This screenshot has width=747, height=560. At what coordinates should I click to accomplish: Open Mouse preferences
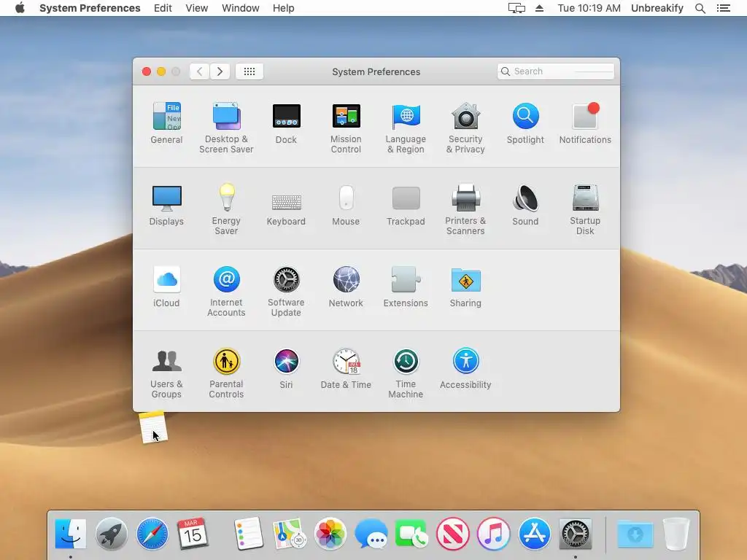[346, 205]
